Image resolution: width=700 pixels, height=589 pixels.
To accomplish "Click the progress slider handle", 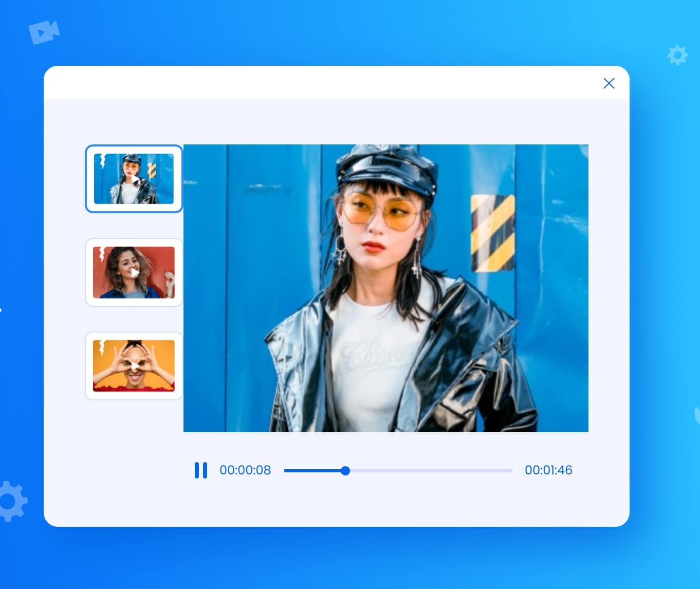I will pyautogui.click(x=345, y=470).
